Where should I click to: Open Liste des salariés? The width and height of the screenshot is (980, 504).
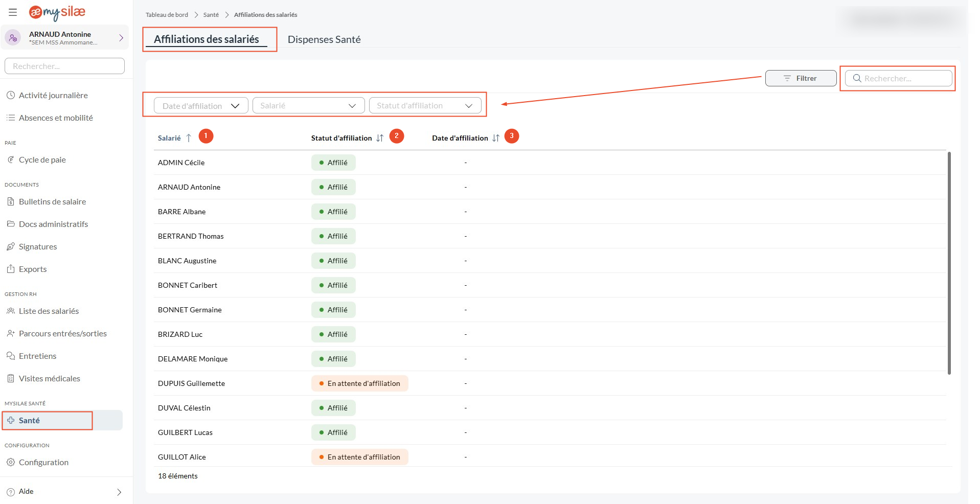point(49,311)
